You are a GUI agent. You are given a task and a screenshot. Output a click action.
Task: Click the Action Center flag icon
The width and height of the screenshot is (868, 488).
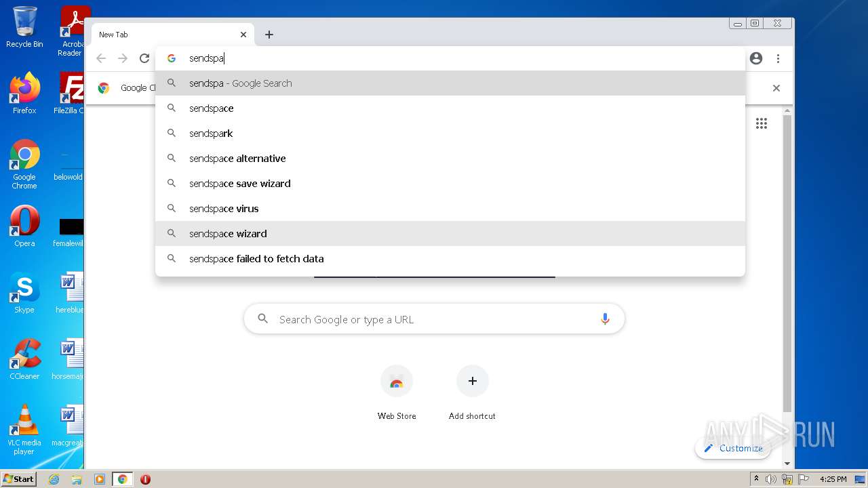(x=803, y=479)
